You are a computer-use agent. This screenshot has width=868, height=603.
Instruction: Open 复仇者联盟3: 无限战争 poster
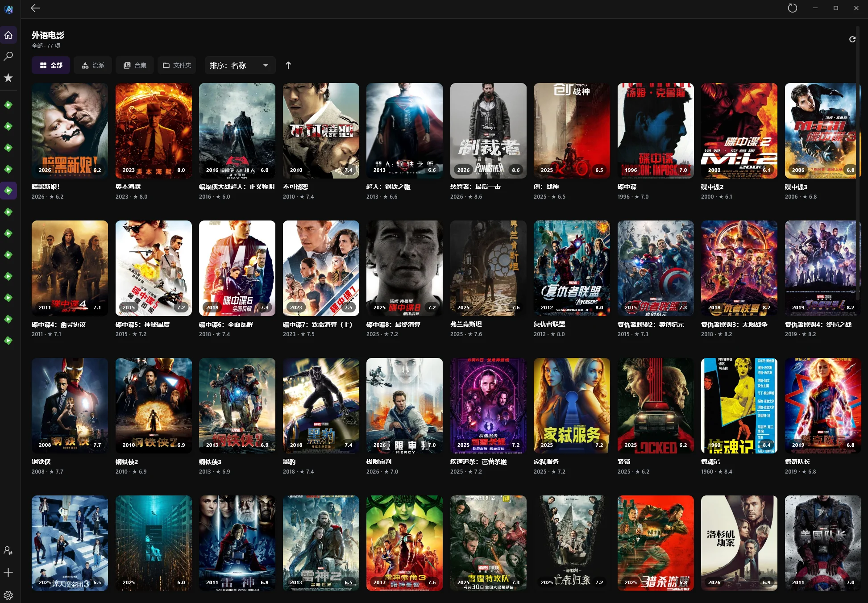(739, 268)
